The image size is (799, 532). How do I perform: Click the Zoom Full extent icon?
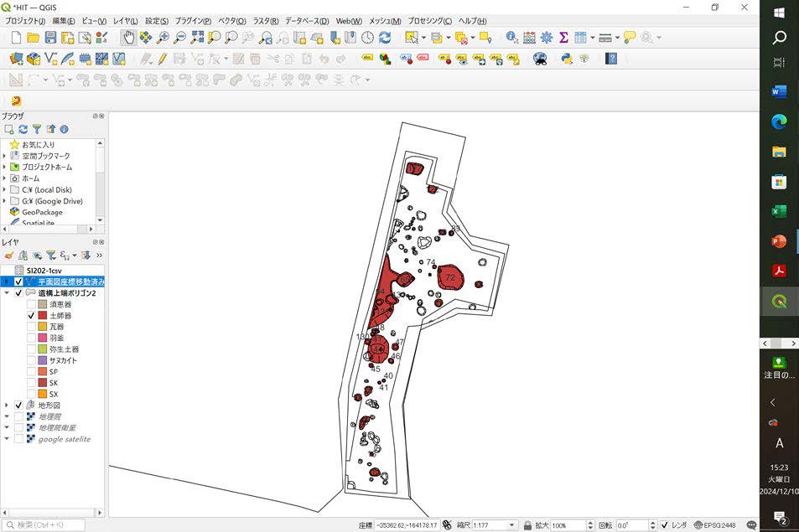[197, 38]
